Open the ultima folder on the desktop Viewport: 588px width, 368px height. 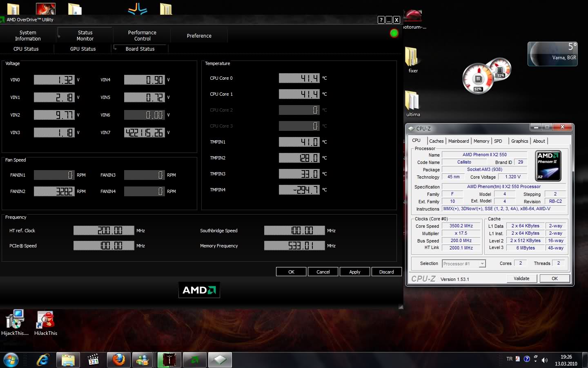click(412, 103)
